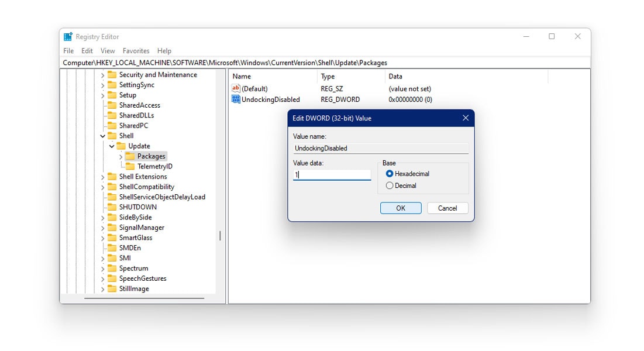This screenshot has height=351, width=644.
Task: Collapse the Shell tree node
Action: pos(103,136)
